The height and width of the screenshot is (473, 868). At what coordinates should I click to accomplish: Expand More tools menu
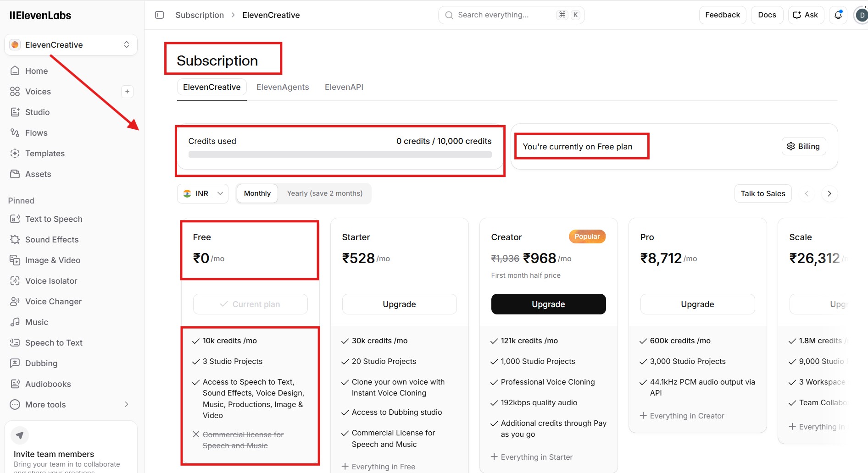point(71,404)
